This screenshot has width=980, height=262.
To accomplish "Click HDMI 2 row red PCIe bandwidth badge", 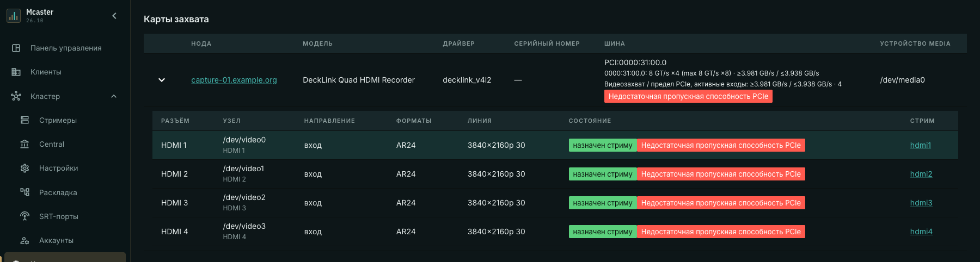I will coord(721,174).
